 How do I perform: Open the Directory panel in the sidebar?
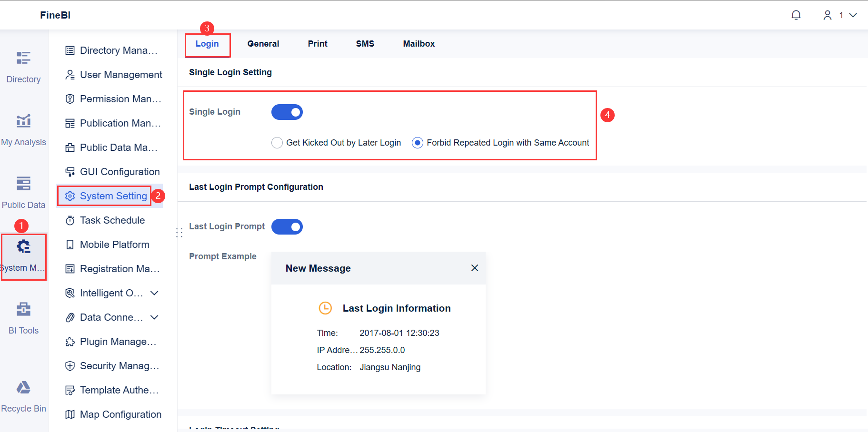pos(23,67)
